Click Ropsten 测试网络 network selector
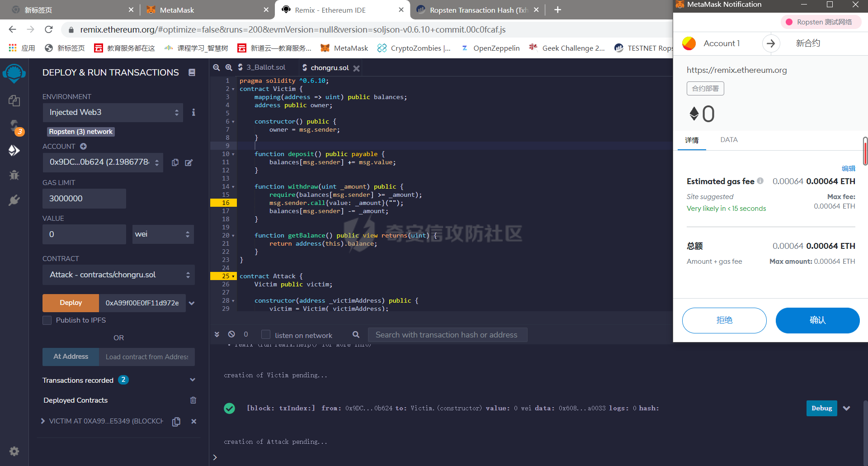 (x=821, y=22)
